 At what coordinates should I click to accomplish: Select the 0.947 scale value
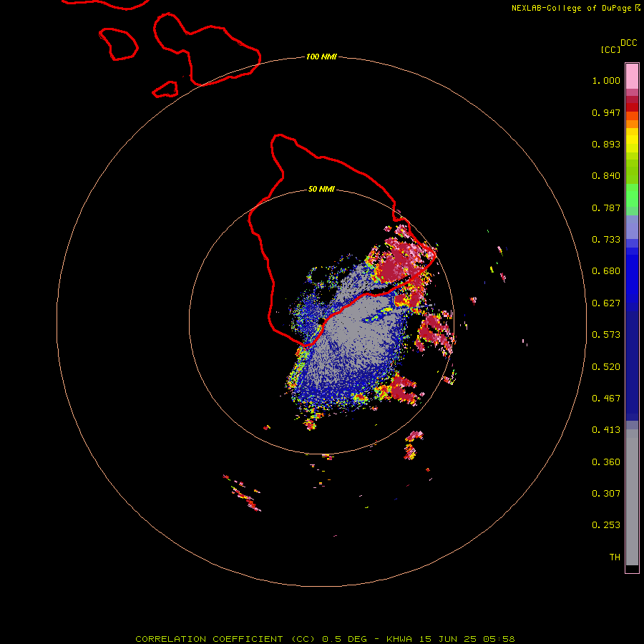pos(606,112)
